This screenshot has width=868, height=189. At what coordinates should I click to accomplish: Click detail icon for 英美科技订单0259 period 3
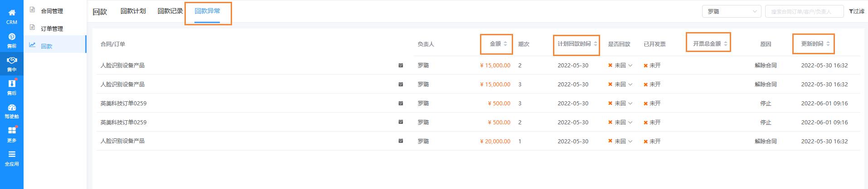click(x=401, y=103)
